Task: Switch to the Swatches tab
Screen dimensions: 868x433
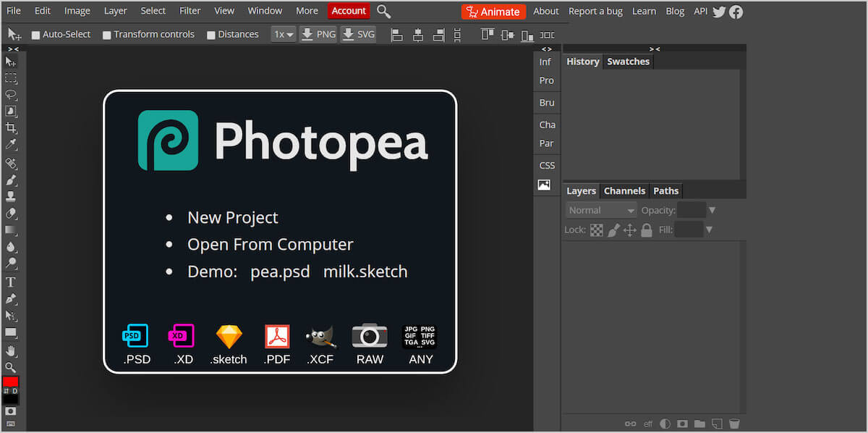Action: coord(628,62)
